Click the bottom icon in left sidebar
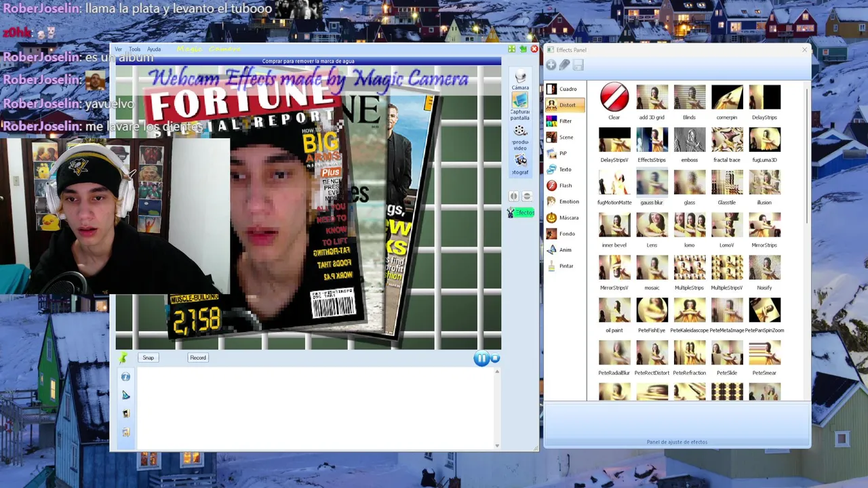Viewport: 868px width, 488px height. (x=125, y=432)
